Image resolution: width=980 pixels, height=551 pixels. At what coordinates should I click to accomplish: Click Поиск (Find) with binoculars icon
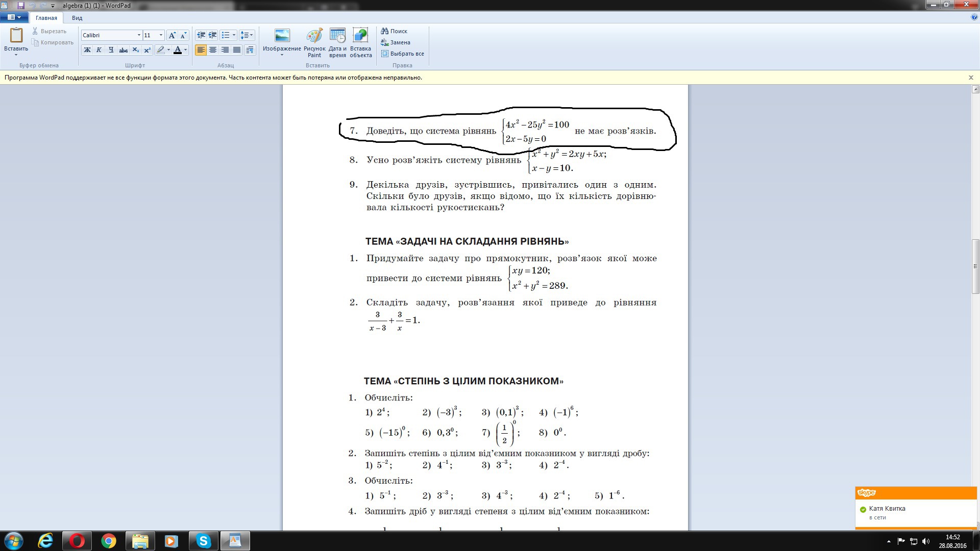(x=394, y=31)
